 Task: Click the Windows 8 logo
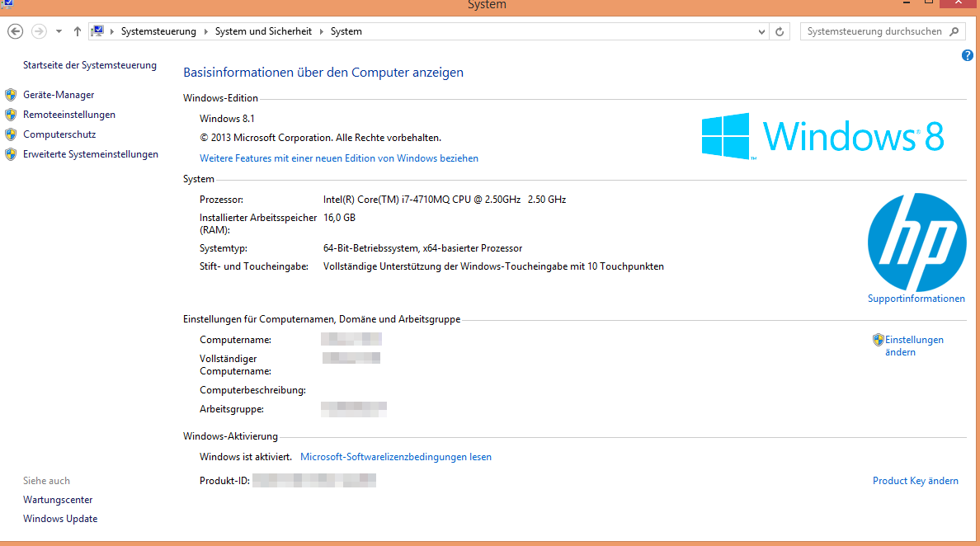[822, 136]
